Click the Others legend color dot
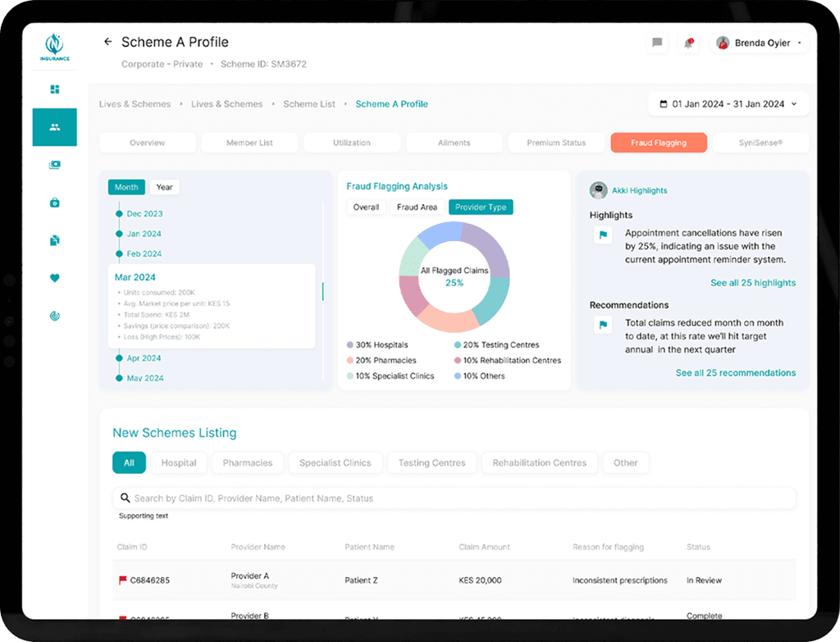Viewport: 840px width, 642px height. tap(458, 376)
